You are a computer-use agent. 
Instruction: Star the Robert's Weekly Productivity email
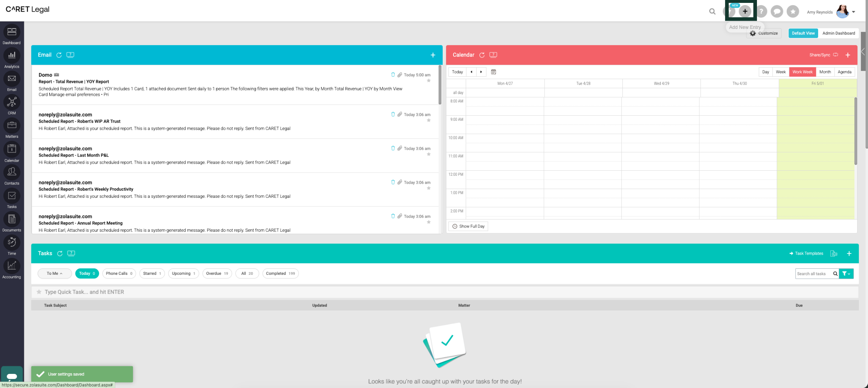429,188
